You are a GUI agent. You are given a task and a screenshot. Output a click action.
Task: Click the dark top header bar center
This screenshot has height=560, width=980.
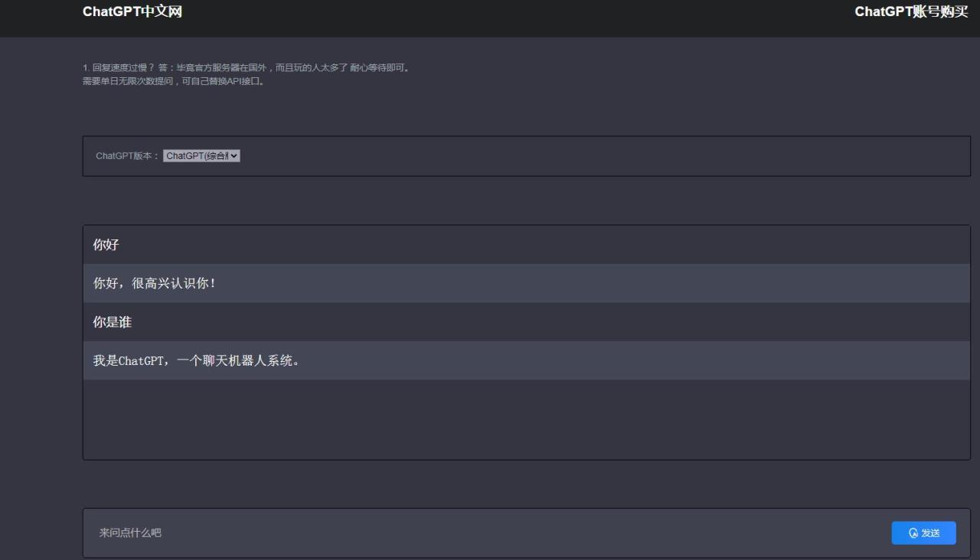coord(490,18)
